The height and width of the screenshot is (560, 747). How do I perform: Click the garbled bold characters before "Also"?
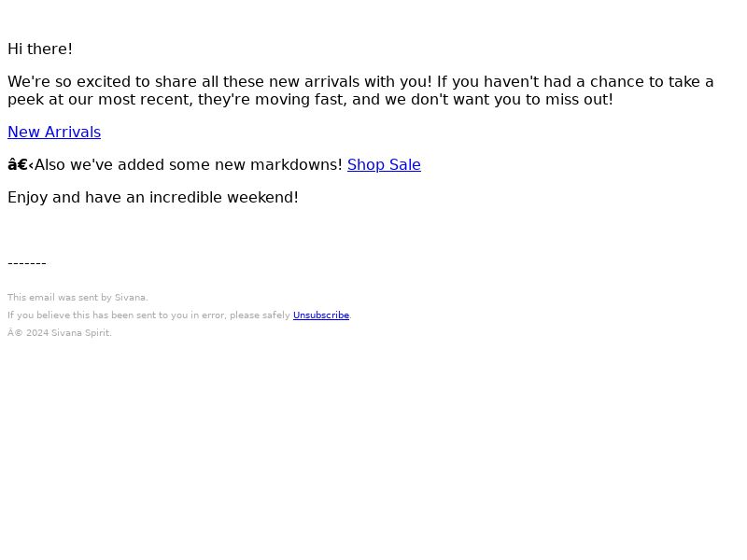(21, 165)
